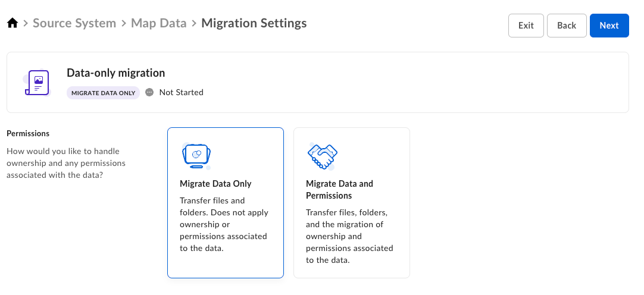Viewport: 644px width, 295px height.
Task: Go to Source System breadcrumb step
Action: click(x=74, y=24)
